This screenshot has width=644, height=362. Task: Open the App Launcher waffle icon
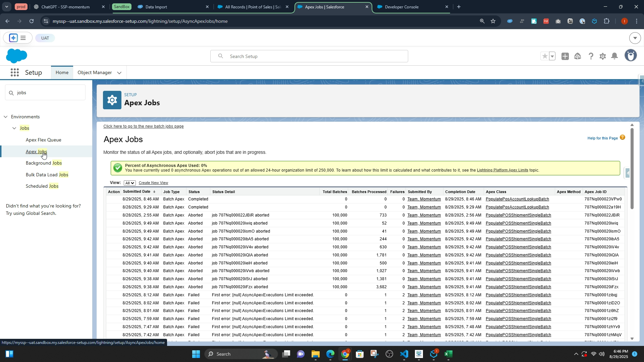[14, 73]
